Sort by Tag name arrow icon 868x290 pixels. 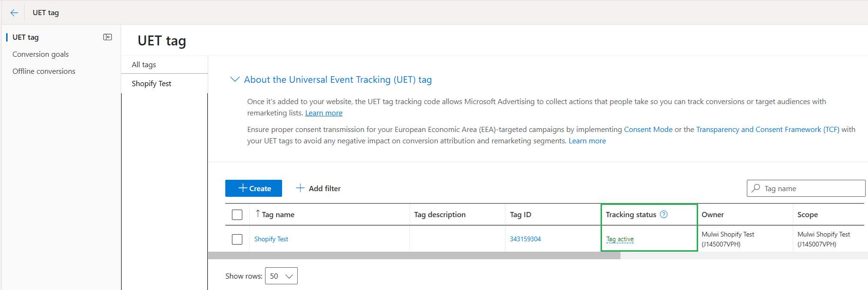[257, 214]
